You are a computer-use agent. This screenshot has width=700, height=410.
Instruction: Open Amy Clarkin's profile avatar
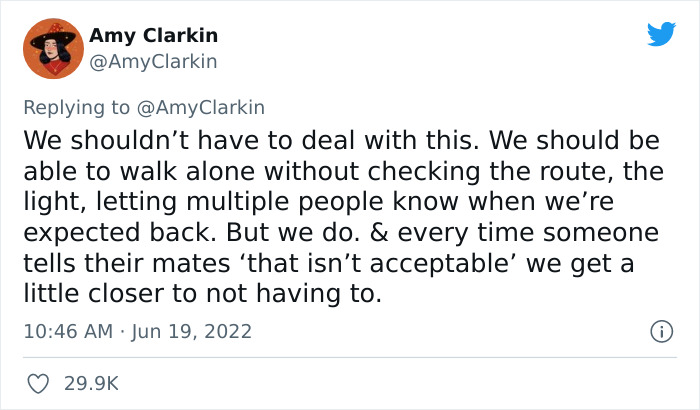51,48
